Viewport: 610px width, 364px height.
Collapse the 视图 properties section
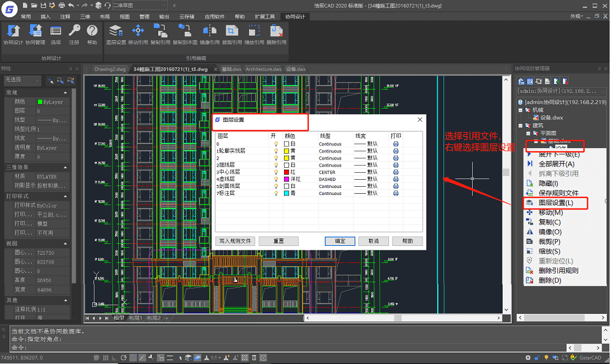click(65, 243)
